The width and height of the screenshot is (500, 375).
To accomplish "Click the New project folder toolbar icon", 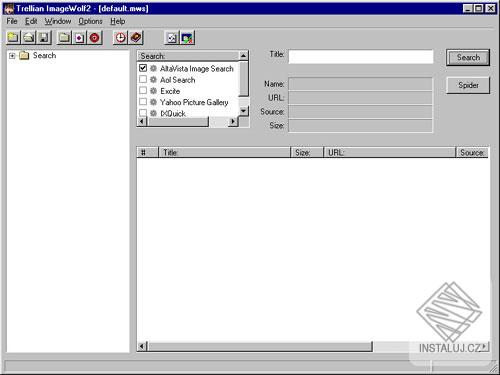I will [x=13, y=37].
